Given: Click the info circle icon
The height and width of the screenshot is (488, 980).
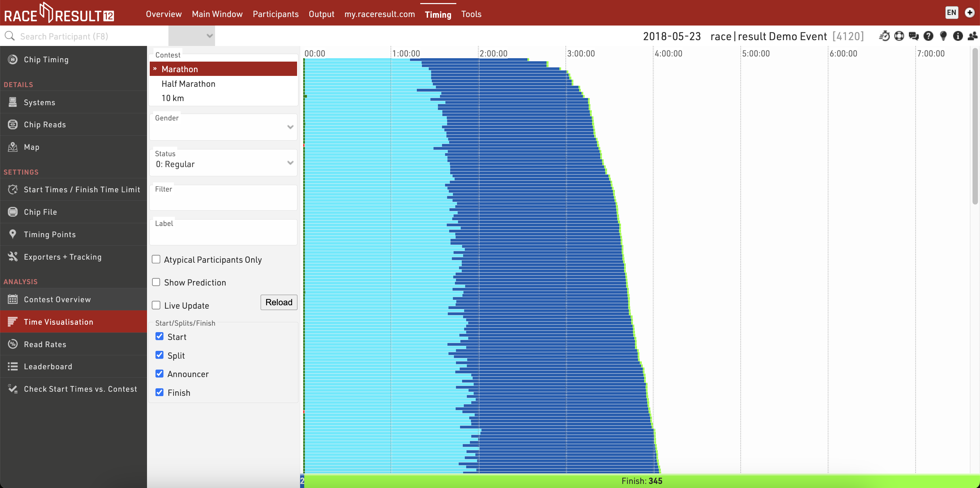Looking at the screenshot, I should pyautogui.click(x=958, y=36).
